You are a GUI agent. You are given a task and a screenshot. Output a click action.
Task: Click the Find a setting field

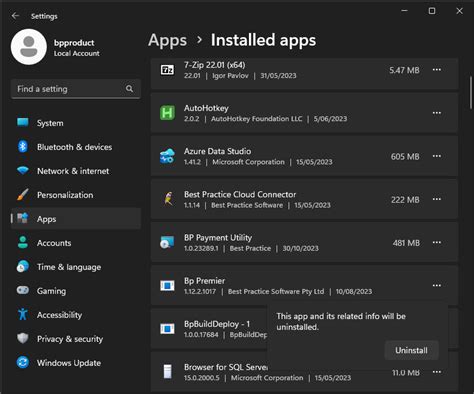click(x=76, y=89)
